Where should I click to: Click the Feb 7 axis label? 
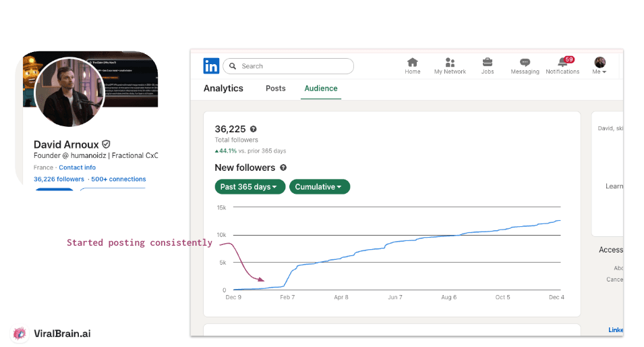[x=287, y=297]
